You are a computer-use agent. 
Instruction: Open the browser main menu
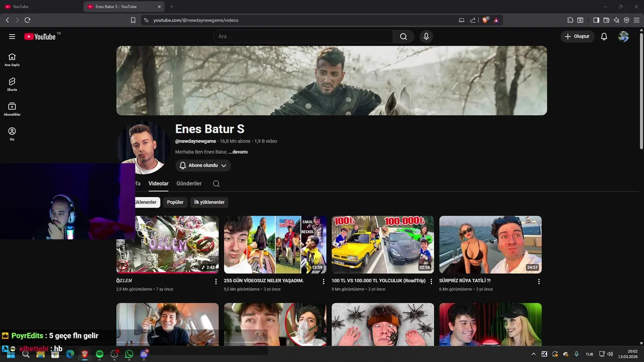pyautogui.click(x=636, y=20)
